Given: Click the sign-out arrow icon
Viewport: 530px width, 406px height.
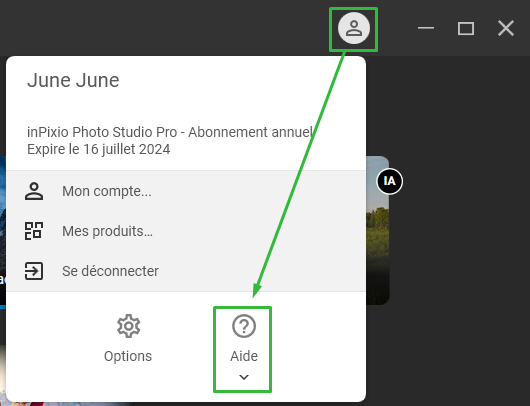Looking at the screenshot, I should pyautogui.click(x=34, y=271).
